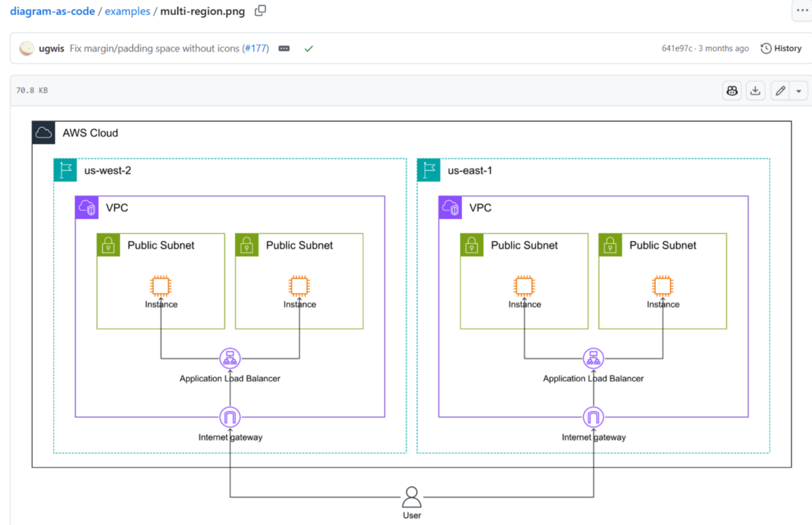Click the VPC icon in us-west-2
Screen dimensions: 812x525
tap(87, 207)
